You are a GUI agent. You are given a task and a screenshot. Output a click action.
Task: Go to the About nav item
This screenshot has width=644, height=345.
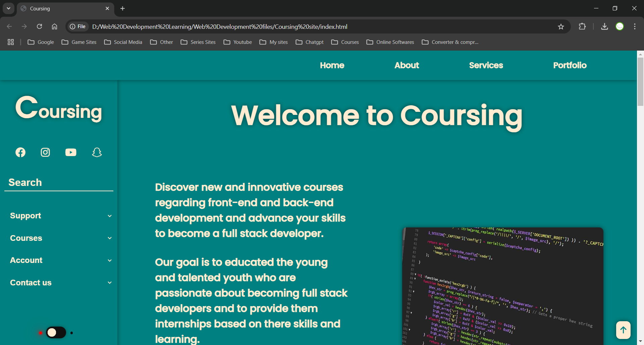coord(407,65)
